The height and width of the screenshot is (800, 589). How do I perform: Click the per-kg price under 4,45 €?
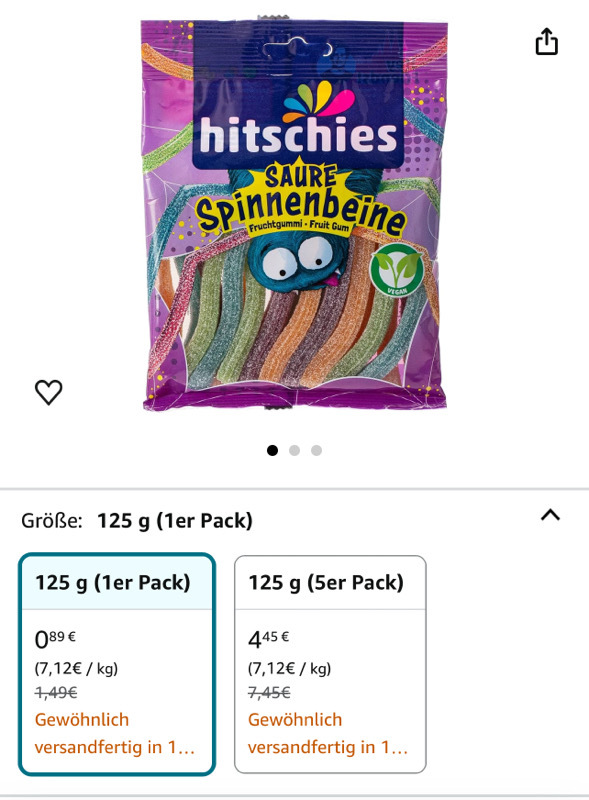tap(289, 668)
